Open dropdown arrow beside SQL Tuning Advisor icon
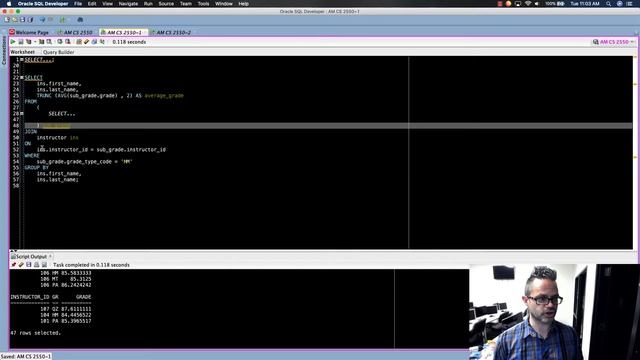The image size is (640, 360). coord(35,42)
